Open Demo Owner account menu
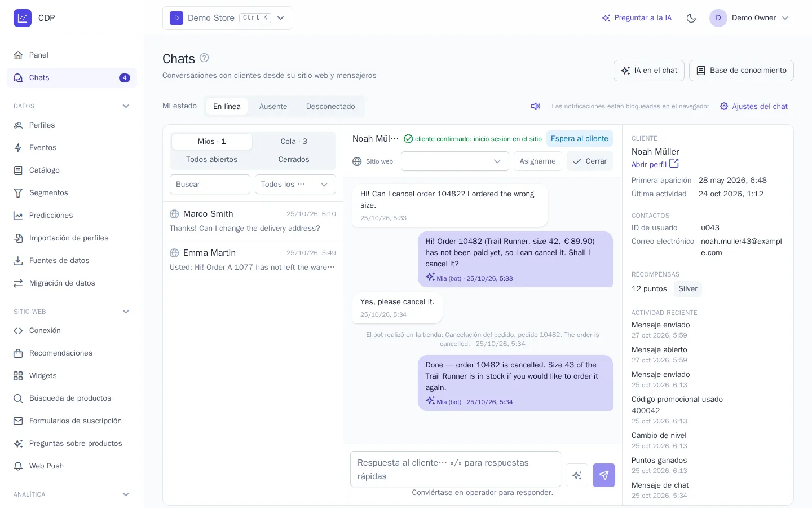The image size is (812, 508). [749, 18]
